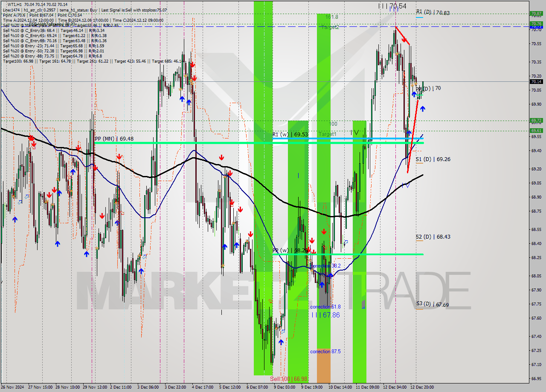The width and height of the screenshot is (546, 392).
Task: Click the 'correction 87.5' label
Action: point(325,352)
